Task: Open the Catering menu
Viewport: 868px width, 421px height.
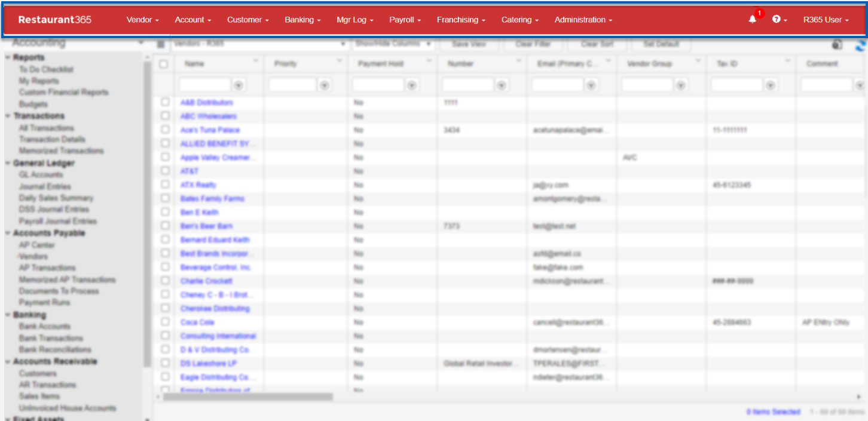Action: click(520, 20)
